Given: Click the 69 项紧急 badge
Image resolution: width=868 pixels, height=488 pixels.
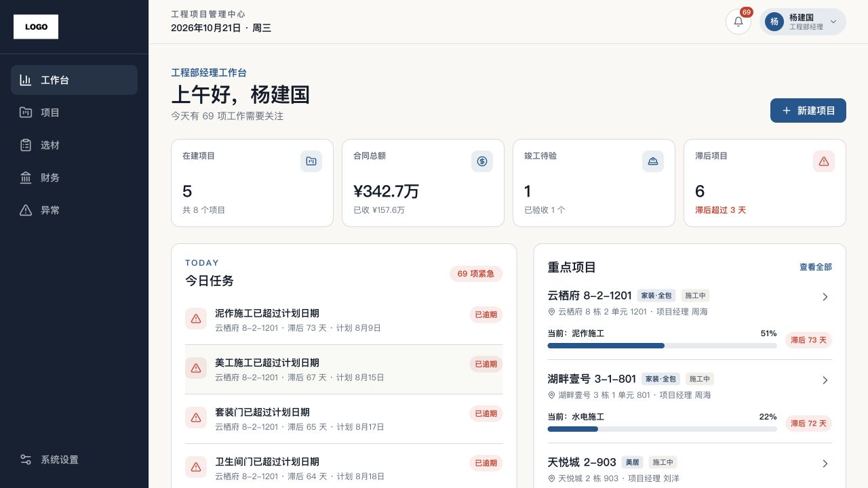Looking at the screenshot, I should [476, 274].
